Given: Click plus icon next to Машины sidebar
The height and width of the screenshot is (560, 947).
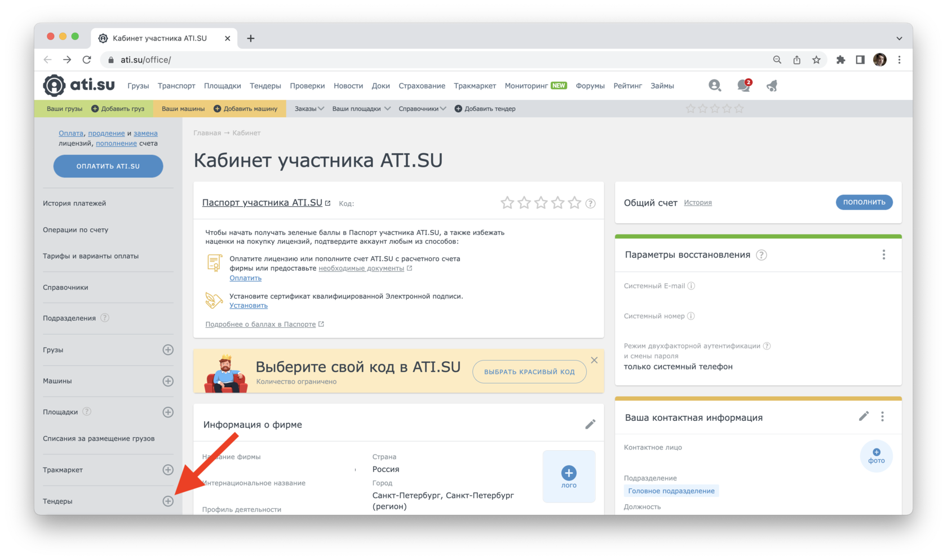Looking at the screenshot, I should (168, 381).
